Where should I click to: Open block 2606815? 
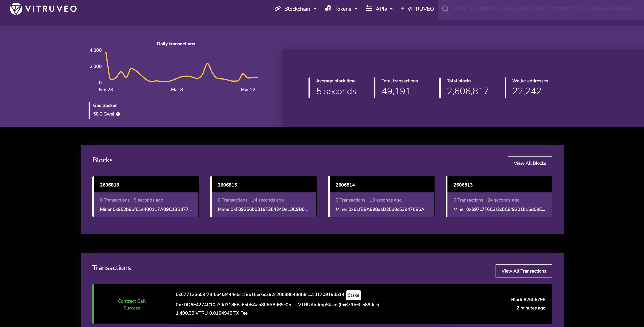(227, 185)
